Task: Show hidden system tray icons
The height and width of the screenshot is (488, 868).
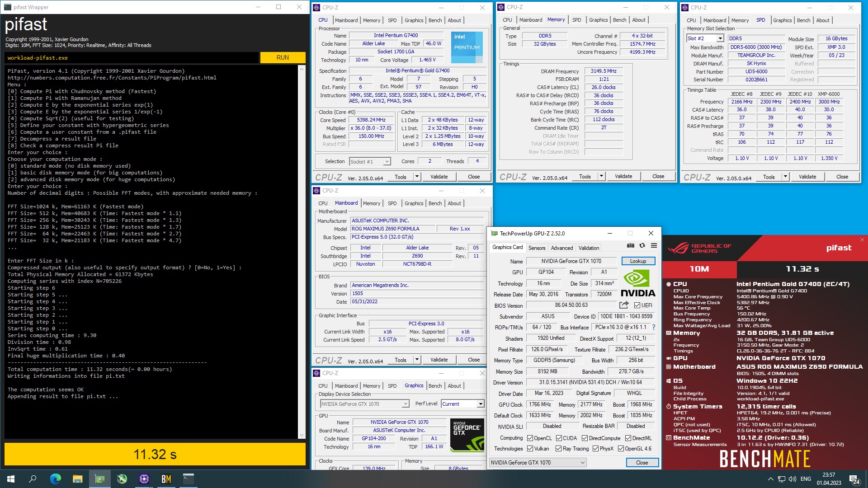Action: pyautogui.click(x=770, y=479)
